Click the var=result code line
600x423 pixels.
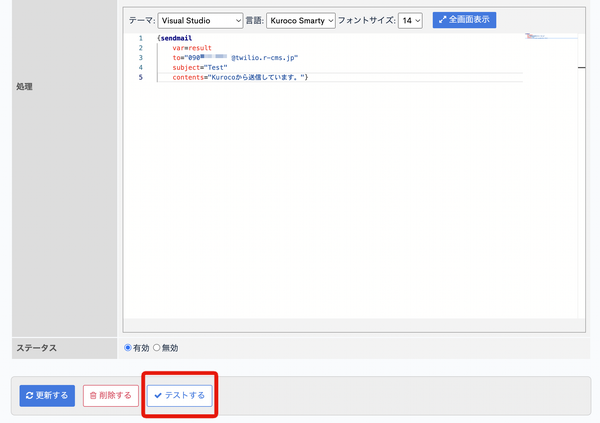point(192,48)
